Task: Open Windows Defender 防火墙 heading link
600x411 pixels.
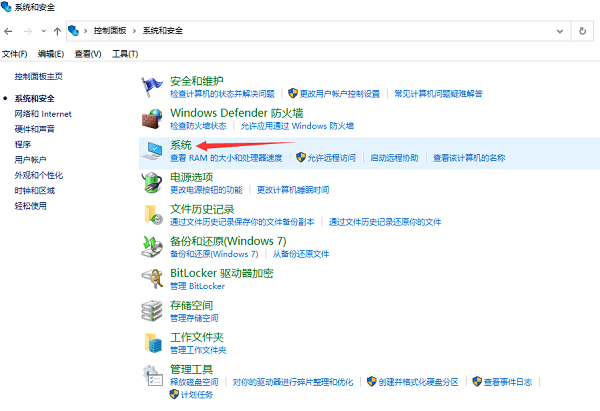Action: [x=236, y=113]
